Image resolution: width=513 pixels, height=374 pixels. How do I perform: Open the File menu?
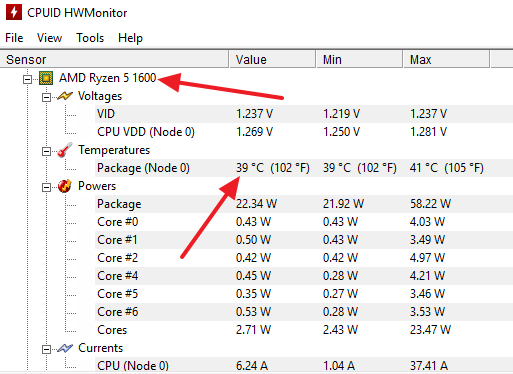[14, 38]
